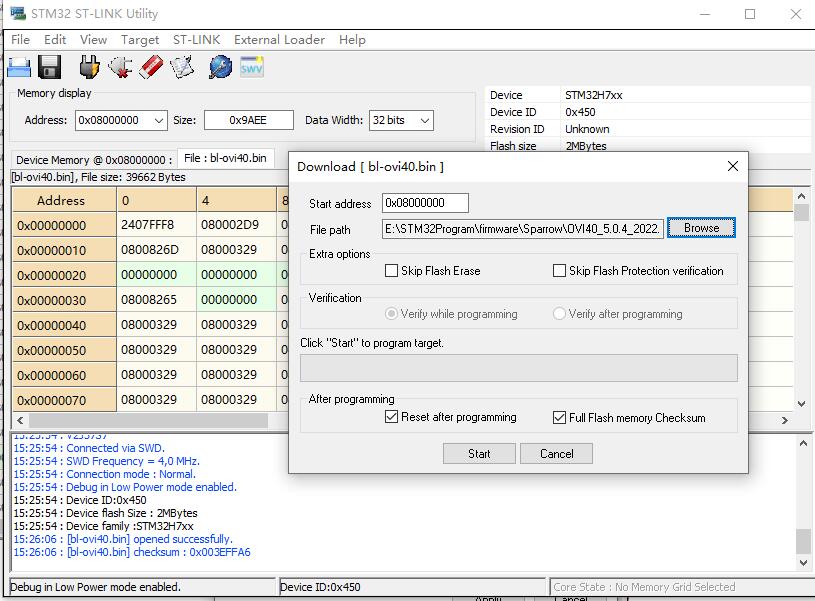Click the Browse button
Viewport: 815px width, 601px height.
click(701, 228)
